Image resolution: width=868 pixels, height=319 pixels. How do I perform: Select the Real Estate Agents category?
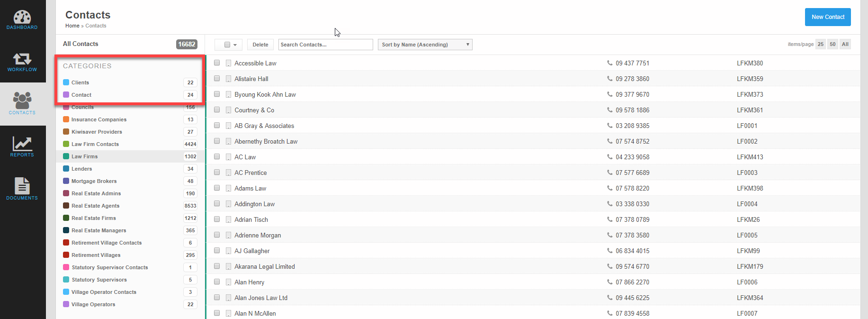[95, 206]
